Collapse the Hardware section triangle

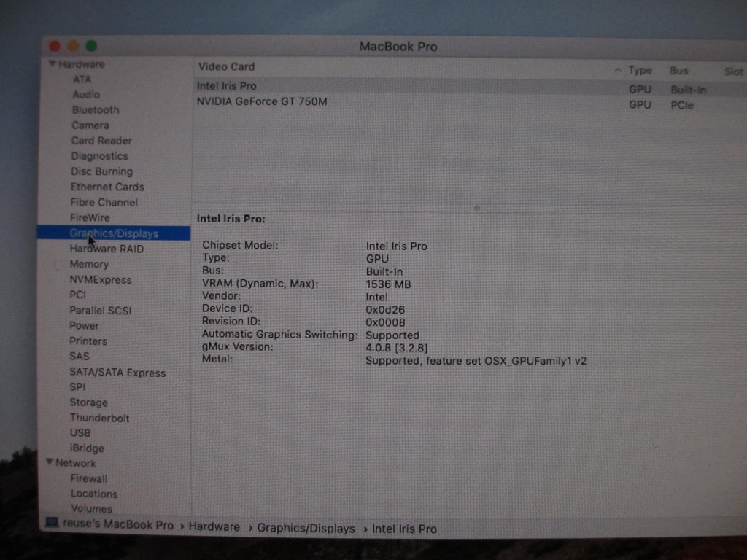point(53,63)
